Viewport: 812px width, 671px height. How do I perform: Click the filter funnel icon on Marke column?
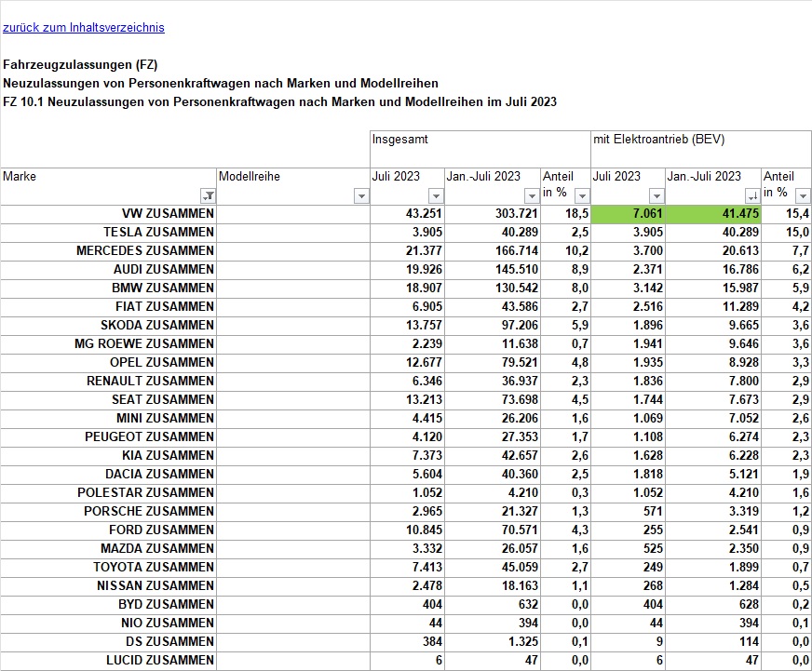click(210, 195)
